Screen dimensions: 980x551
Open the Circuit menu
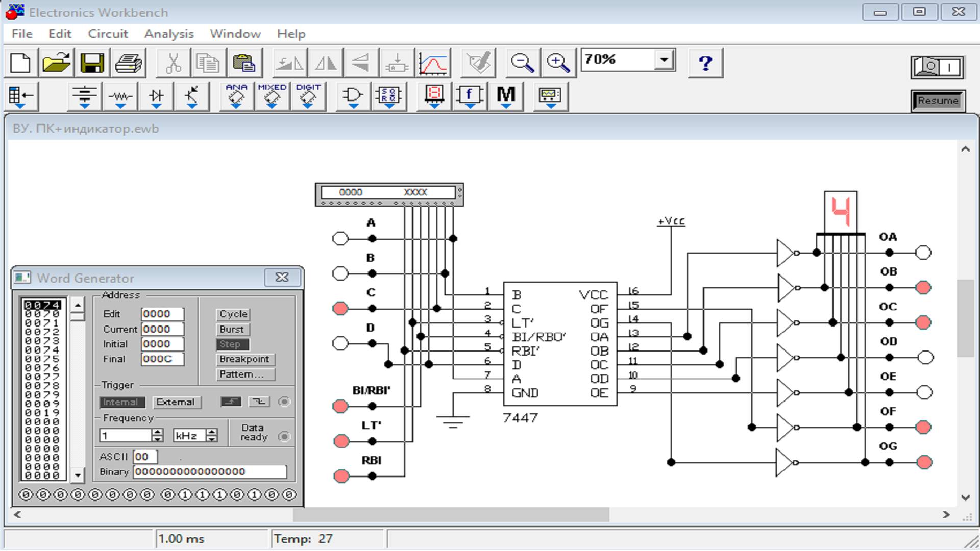pyautogui.click(x=108, y=34)
